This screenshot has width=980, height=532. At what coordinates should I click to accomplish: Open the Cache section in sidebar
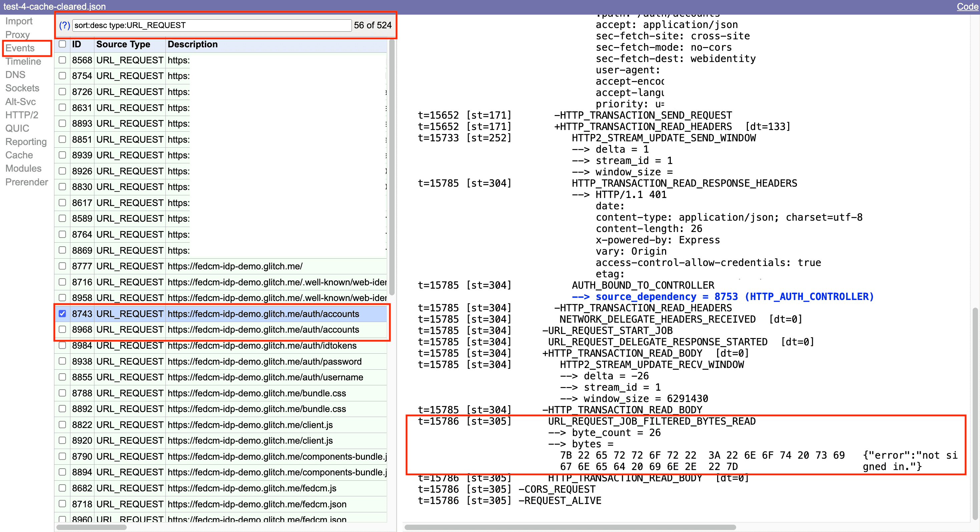(18, 155)
